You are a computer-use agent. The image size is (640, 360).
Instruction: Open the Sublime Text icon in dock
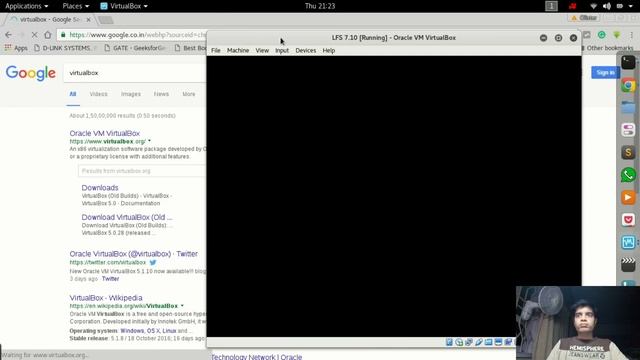[x=628, y=153]
